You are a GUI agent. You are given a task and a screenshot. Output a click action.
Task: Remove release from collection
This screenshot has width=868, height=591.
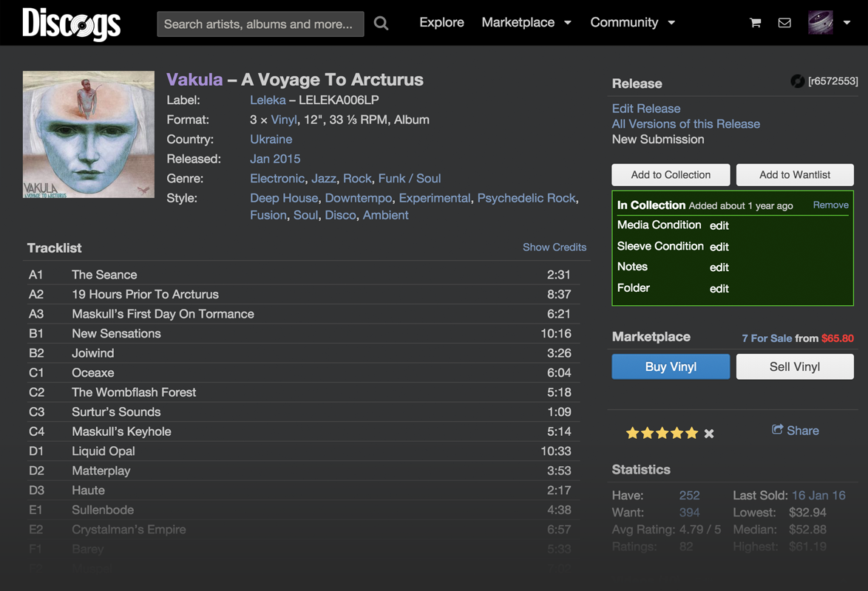831,205
